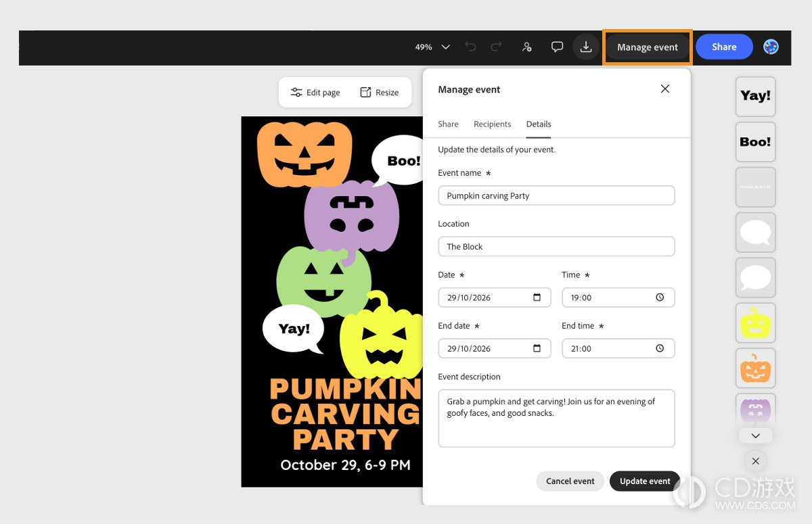This screenshot has height=524, width=812.
Task: Open Edit page option
Action: click(x=315, y=93)
